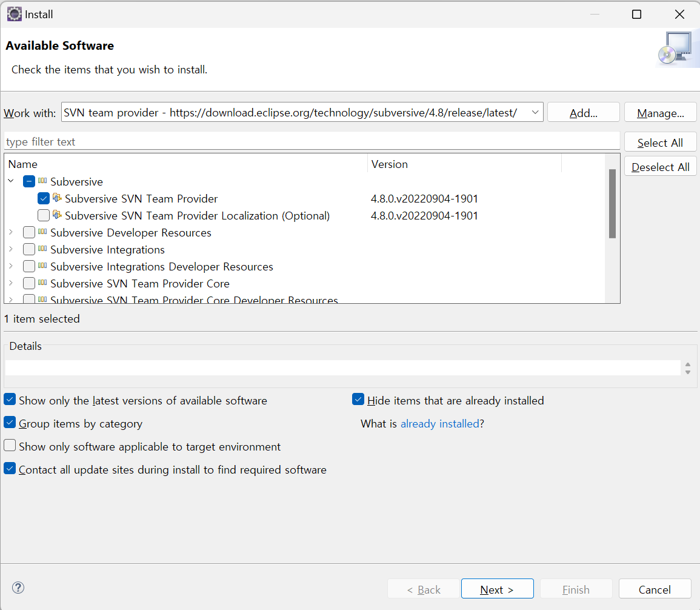
Task: Open the already installed link
Action: coord(439,423)
